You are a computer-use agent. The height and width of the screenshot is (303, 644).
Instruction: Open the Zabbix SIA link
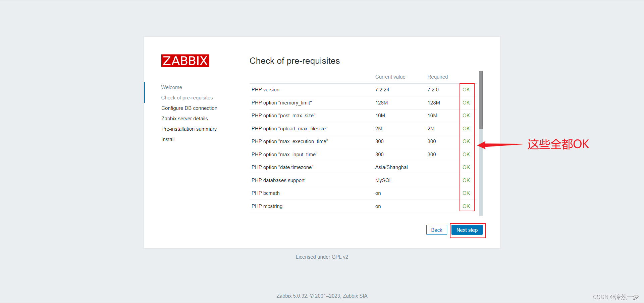click(355, 296)
